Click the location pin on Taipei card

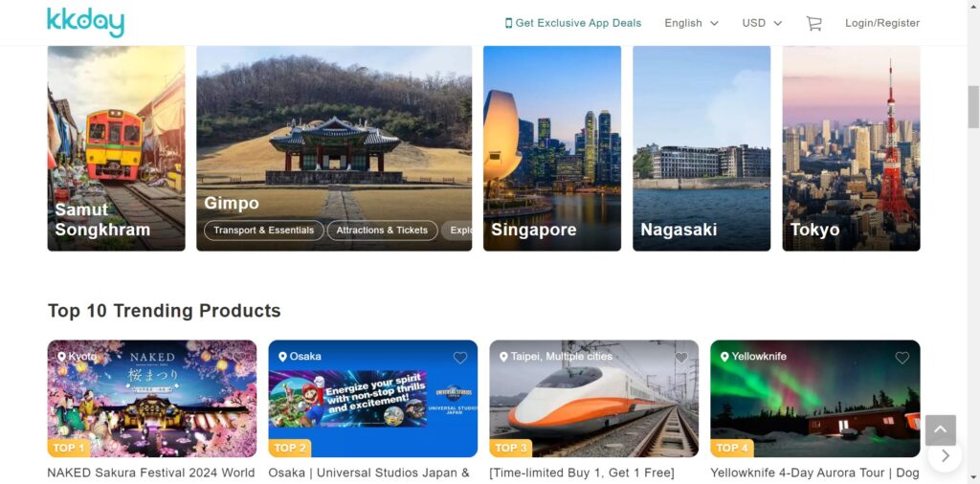click(503, 357)
